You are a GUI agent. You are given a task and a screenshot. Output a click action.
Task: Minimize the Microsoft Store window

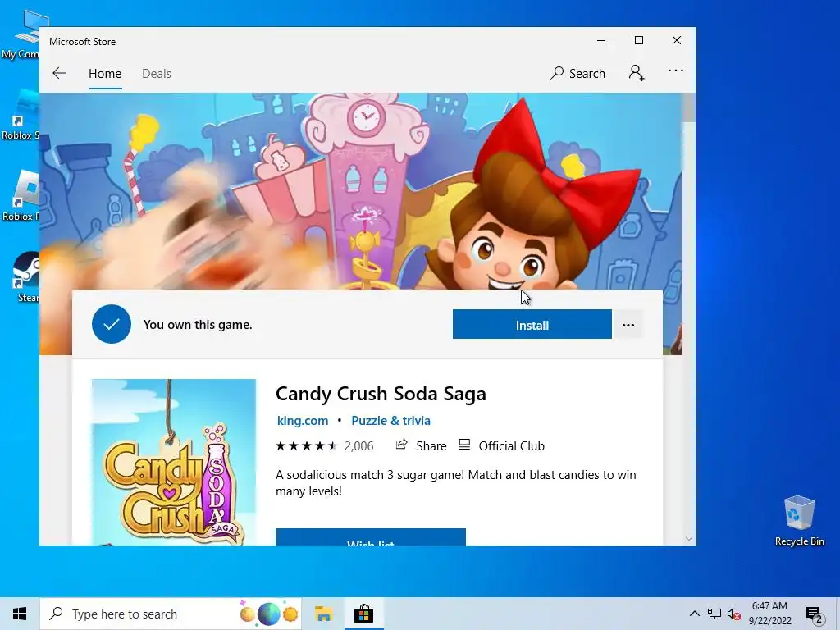[x=601, y=41]
